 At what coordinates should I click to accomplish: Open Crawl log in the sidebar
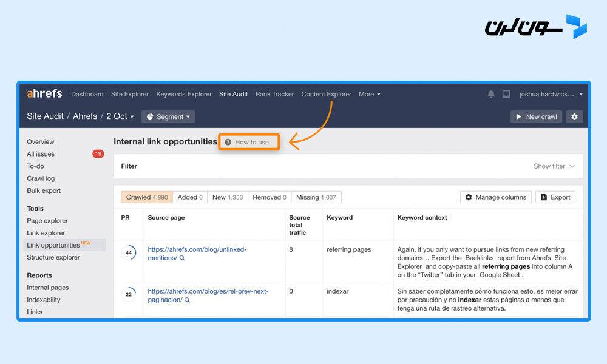tap(41, 178)
